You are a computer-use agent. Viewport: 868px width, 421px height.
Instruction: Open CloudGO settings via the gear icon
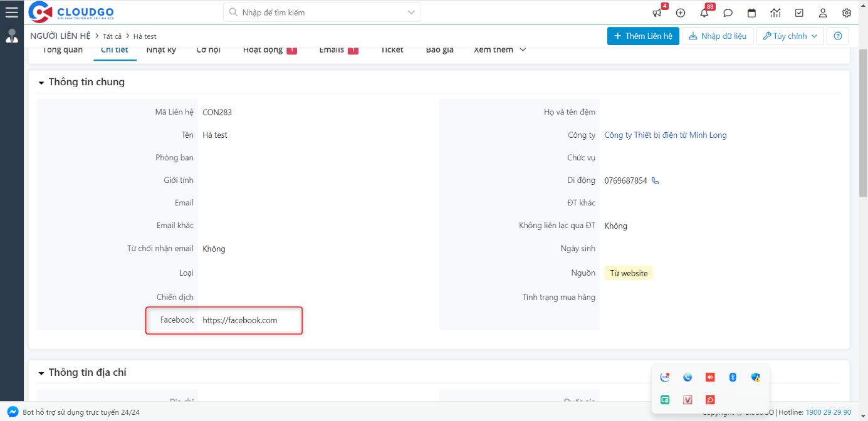point(846,13)
